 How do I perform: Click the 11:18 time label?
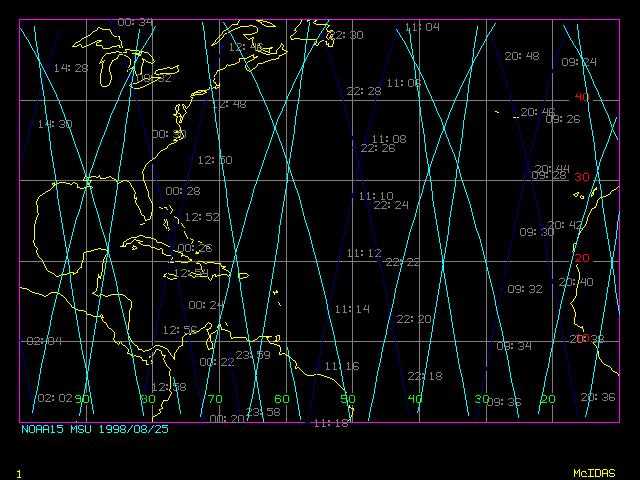click(x=331, y=423)
